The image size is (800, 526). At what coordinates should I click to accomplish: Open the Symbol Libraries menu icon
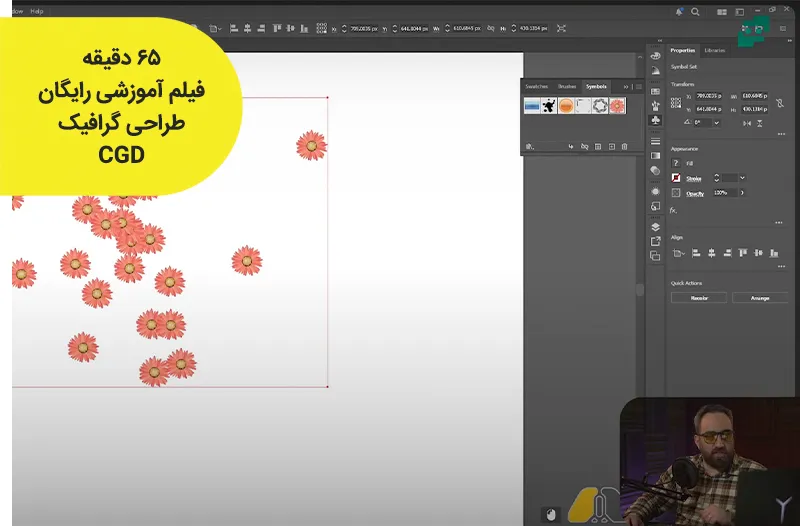(x=530, y=146)
